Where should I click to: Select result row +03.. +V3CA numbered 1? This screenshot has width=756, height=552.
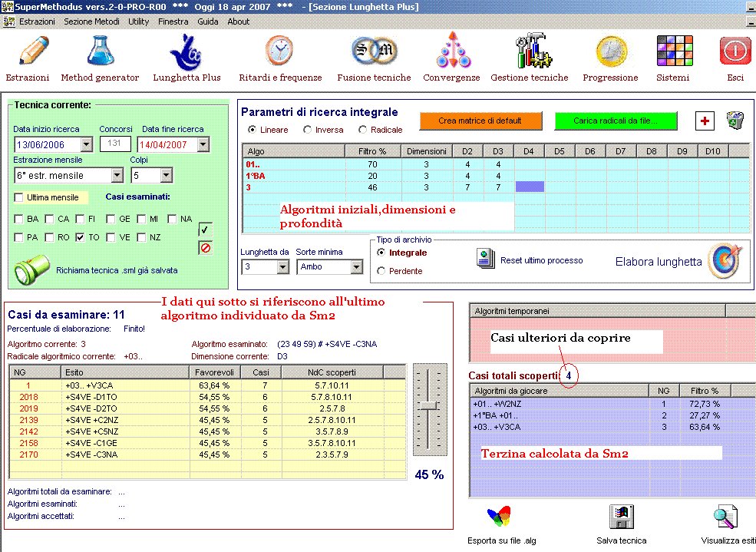(x=208, y=385)
